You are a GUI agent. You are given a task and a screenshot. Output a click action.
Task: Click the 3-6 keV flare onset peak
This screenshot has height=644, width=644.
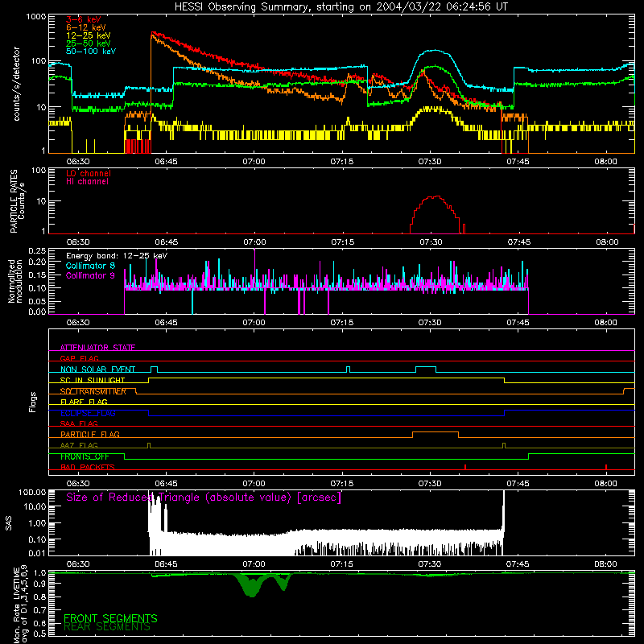pos(153,33)
